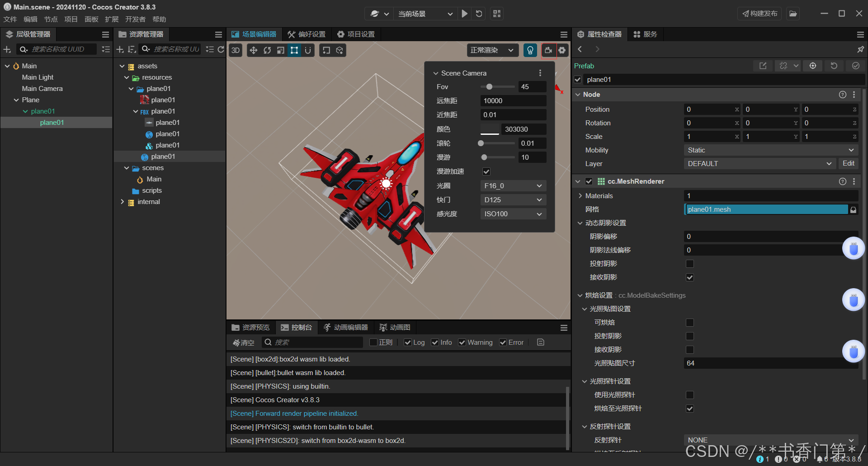Toggle pivot/center gizmo position icon
868x466 pixels.
tap(326, 50)
